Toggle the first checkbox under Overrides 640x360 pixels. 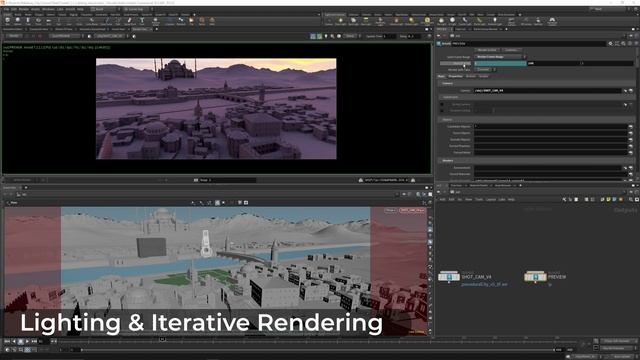point(442,104)
